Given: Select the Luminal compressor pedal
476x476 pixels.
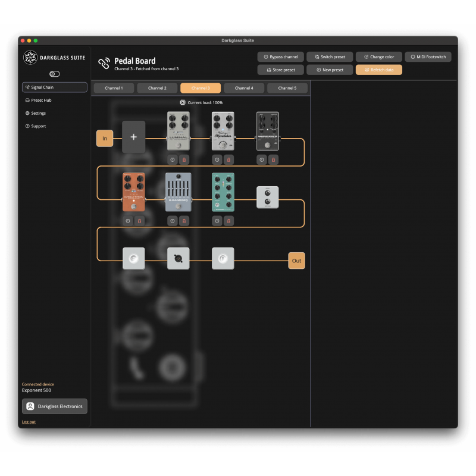Looking at the screenshot, I should point(178,131).
